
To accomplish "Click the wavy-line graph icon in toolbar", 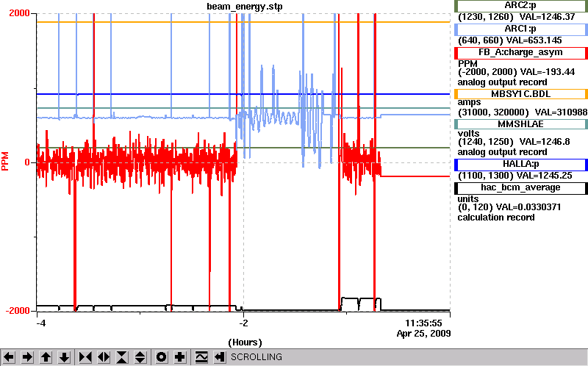I will (x=201, y=356).
